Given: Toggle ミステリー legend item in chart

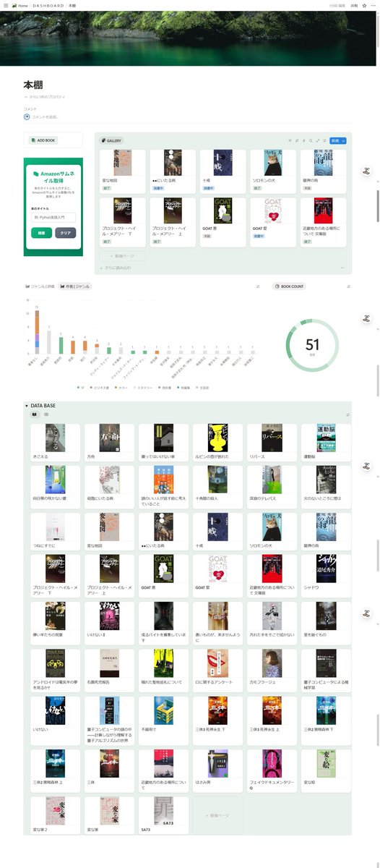Looking at the screenshot, I should (x=143, y=388).
